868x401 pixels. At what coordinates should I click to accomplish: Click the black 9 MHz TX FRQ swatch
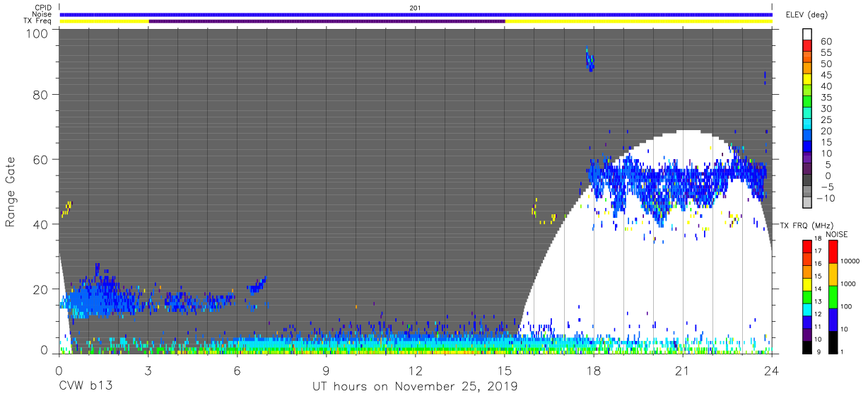click(808, 347)
